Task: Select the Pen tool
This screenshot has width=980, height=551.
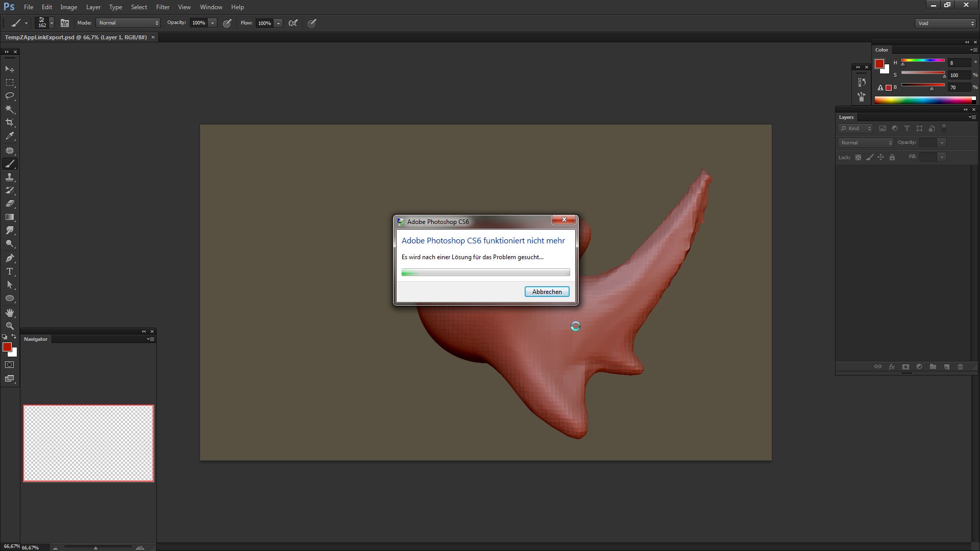Action: click(10, 258)
